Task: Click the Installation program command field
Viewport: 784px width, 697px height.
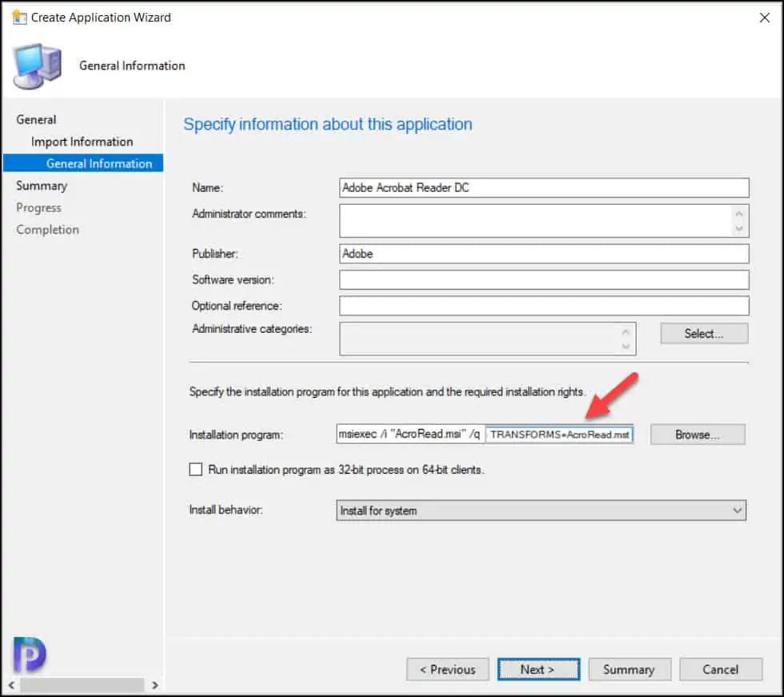Action: 485,434
